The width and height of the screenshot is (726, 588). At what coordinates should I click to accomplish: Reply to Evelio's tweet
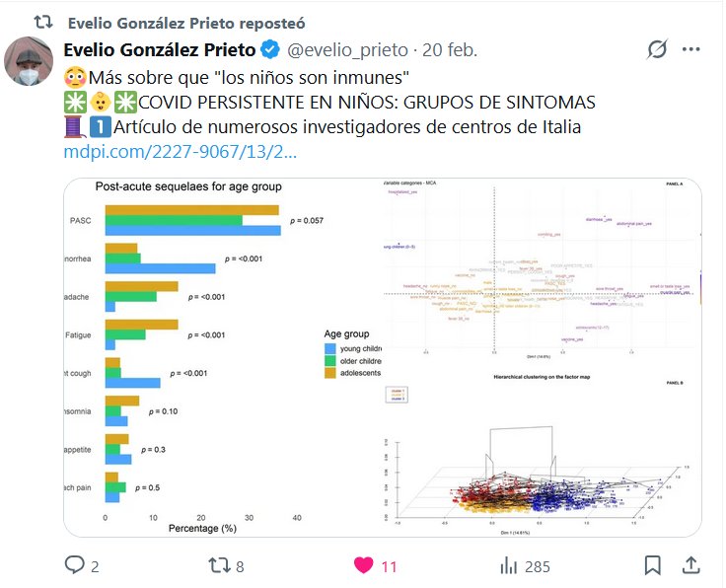click(x=75, y=565)
